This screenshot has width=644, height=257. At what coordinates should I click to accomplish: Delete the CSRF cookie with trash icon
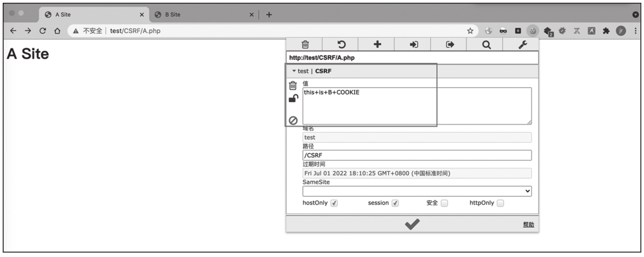(x=293, y=85)
